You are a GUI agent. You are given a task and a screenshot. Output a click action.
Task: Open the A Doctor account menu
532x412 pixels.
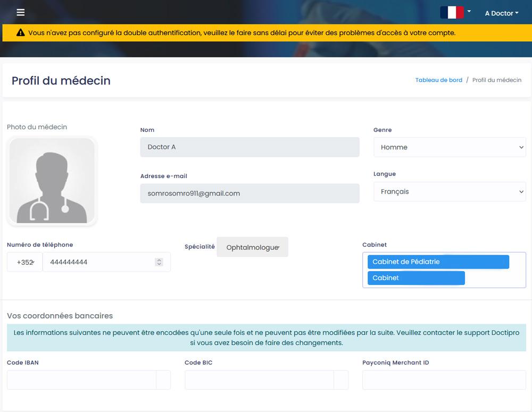click(501, 13)
